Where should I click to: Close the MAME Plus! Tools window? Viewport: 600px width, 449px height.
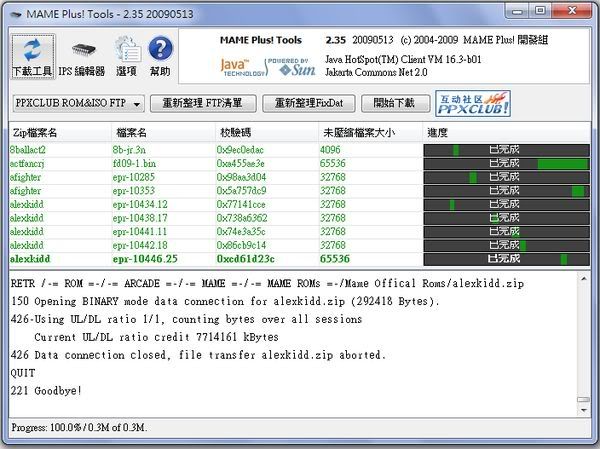[572, 11]
